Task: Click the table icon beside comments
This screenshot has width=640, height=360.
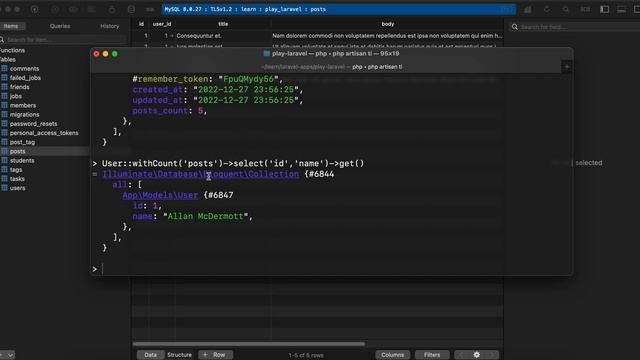Action: pyautogui.click(x=4, y=69)
